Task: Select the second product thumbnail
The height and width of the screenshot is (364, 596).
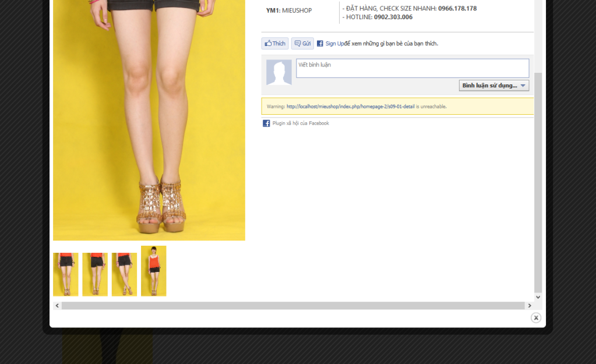Action: point(95,274)
